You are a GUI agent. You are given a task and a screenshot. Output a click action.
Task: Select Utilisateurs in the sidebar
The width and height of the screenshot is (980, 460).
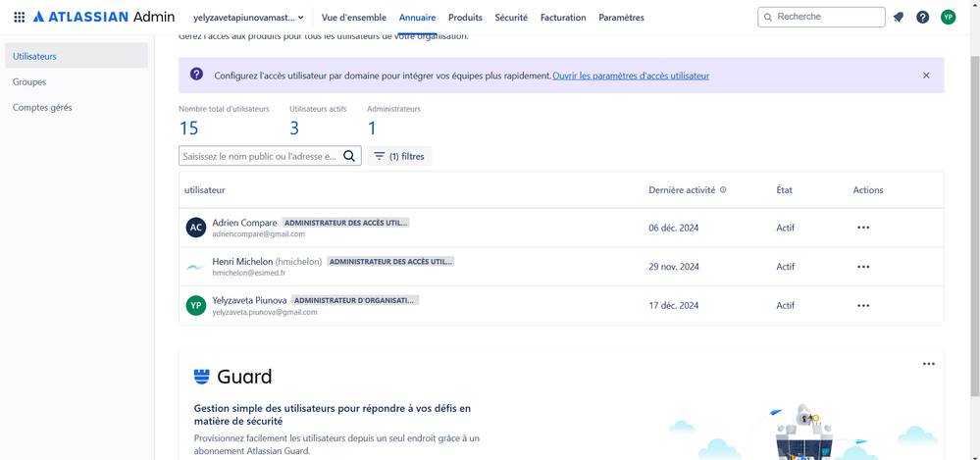(77, 56)
